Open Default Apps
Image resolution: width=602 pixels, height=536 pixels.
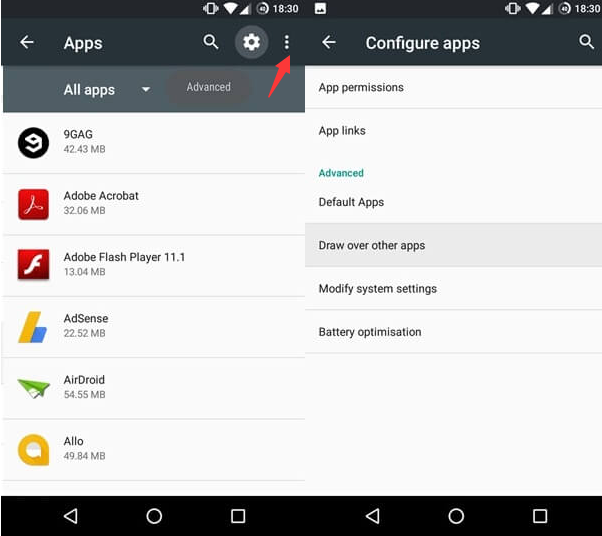click(x=453, y=202)
